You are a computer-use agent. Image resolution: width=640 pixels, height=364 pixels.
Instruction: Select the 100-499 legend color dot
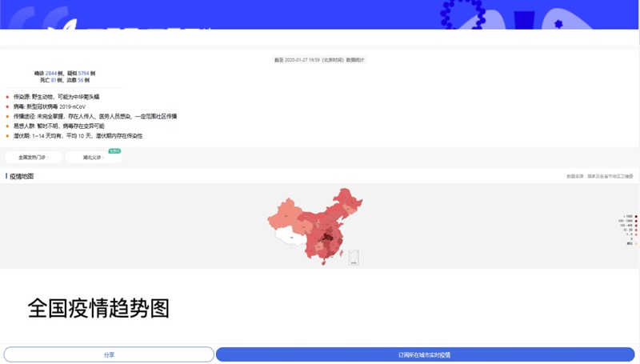(636, 226)
